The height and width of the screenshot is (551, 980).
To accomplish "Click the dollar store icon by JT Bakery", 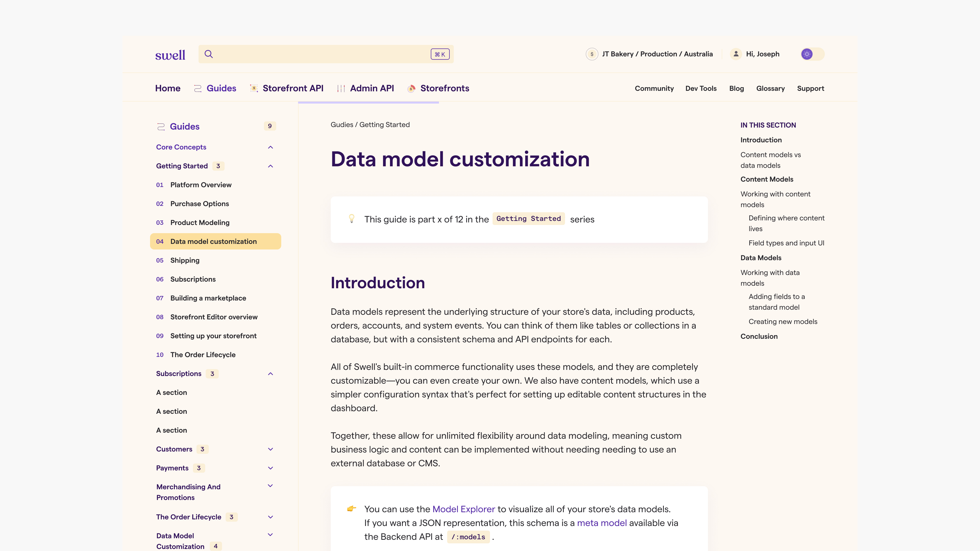I will pos(592,54).
